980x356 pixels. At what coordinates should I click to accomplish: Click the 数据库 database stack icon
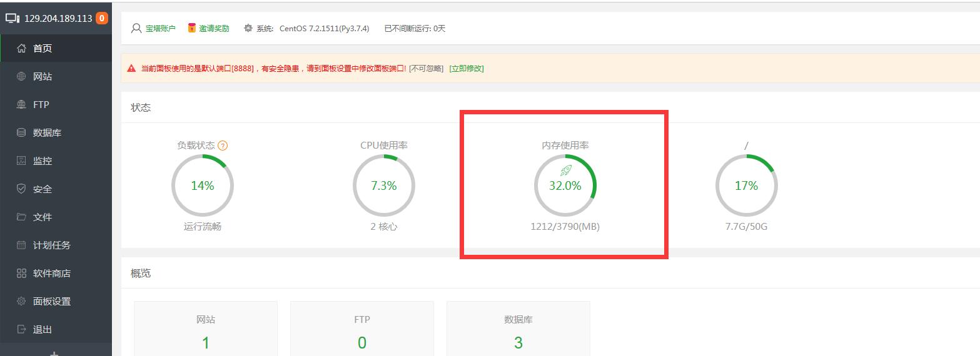(21, 132)
